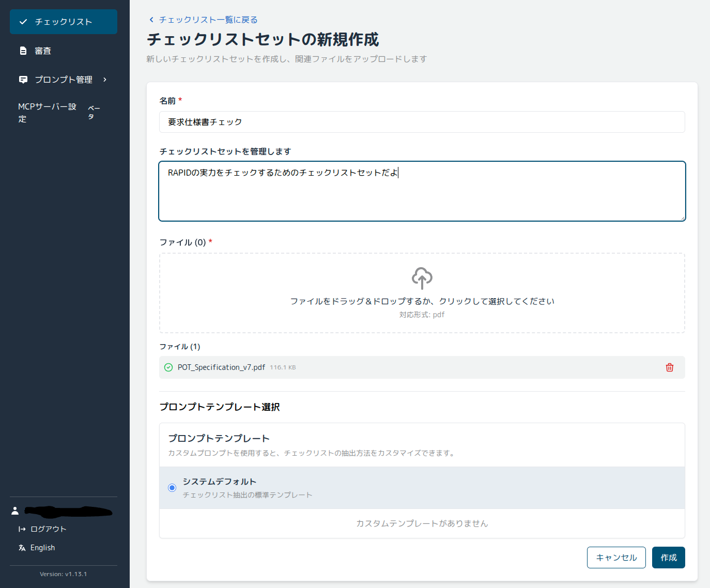Click the back chevron before チェックリスト一覧に戻る

[150, 19]
